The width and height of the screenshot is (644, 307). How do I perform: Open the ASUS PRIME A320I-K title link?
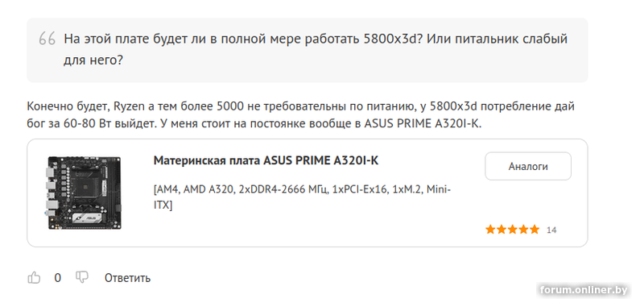pyautogui.click(x=266, y=160)
